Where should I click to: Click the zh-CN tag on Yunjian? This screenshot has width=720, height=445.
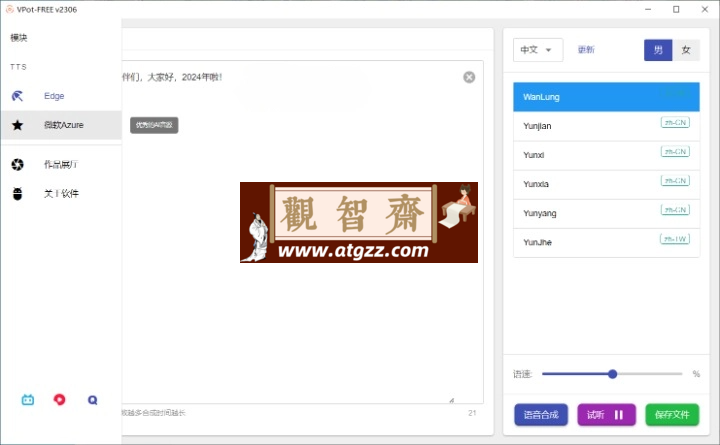coord(675,123)
